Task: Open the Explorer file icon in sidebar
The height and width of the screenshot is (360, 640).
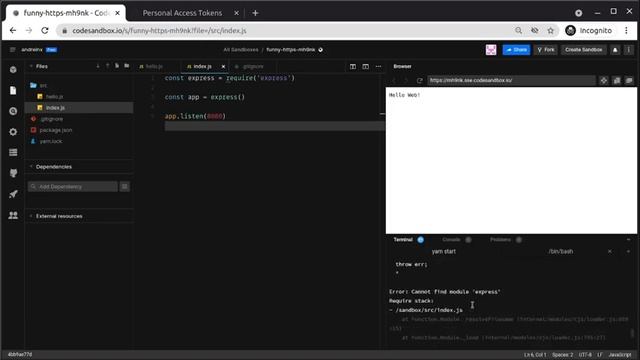Action: [x=13, y=90]
